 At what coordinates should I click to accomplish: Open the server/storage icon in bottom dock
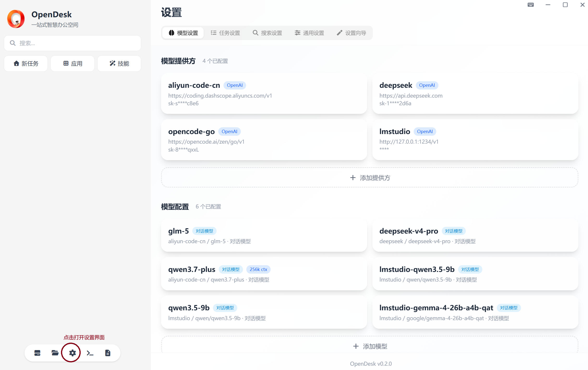pos(37,353)
